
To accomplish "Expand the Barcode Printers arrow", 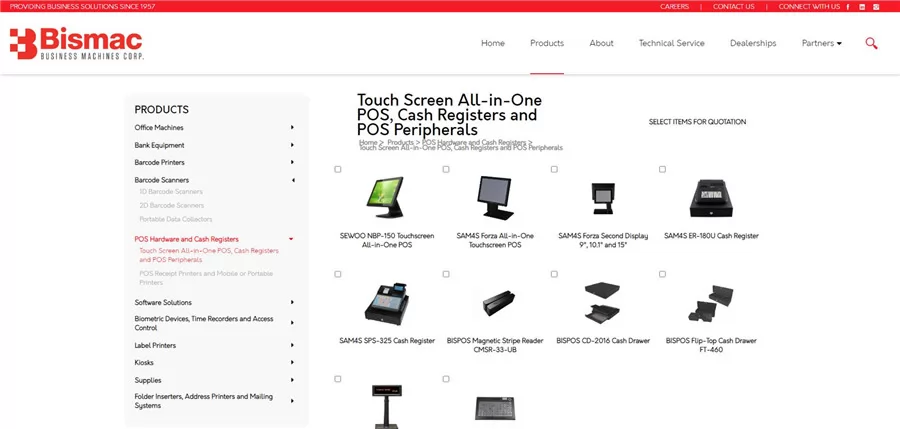I will coord(292,163).
